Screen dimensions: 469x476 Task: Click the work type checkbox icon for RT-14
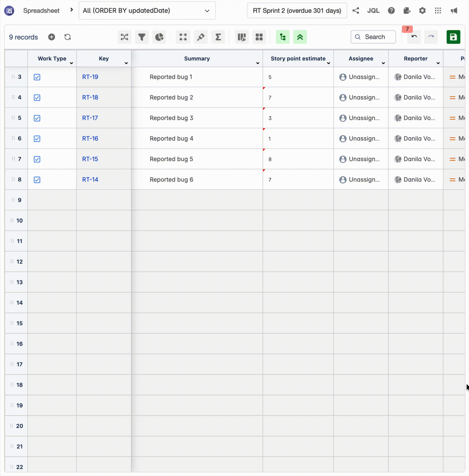(37, 180)
